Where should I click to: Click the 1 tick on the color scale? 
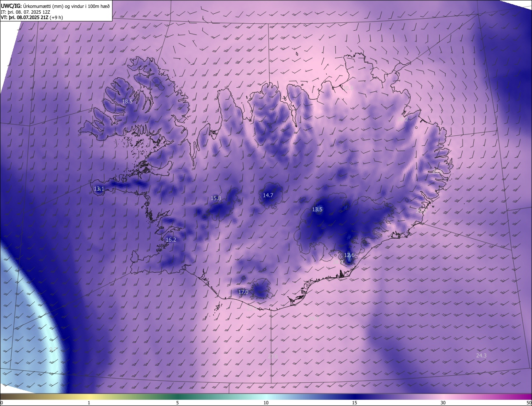(x=89, y=403)
